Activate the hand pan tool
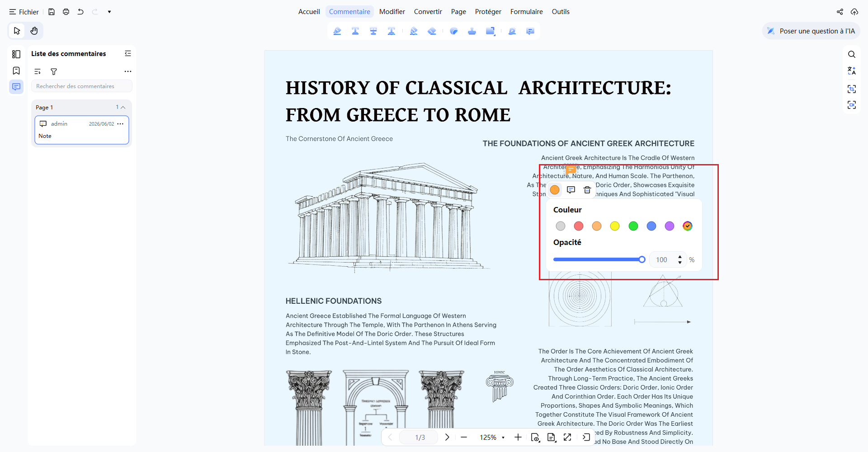 point(34,31)
